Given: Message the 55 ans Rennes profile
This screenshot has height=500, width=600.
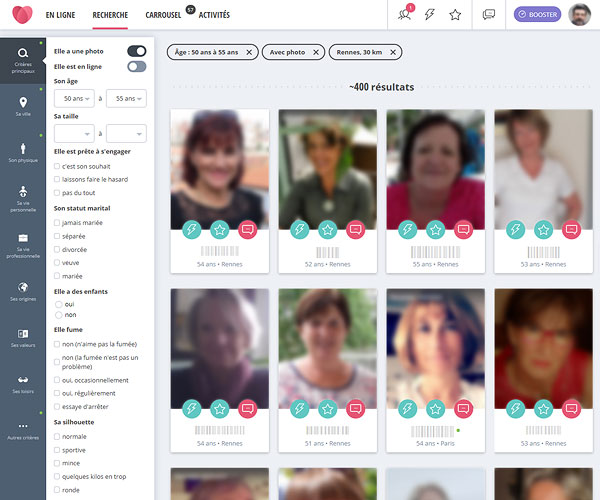Looking at the screenshot, I should point(463,230).
